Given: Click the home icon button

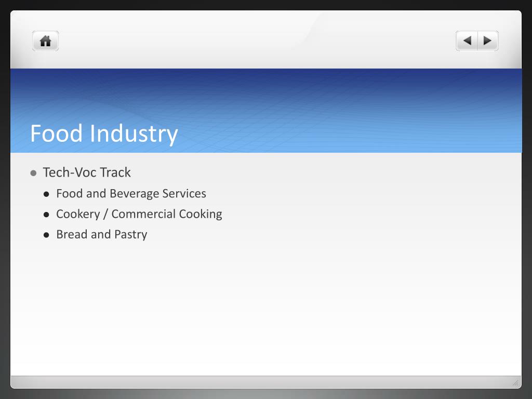Looking at the screenshot, I should [46, 41].
